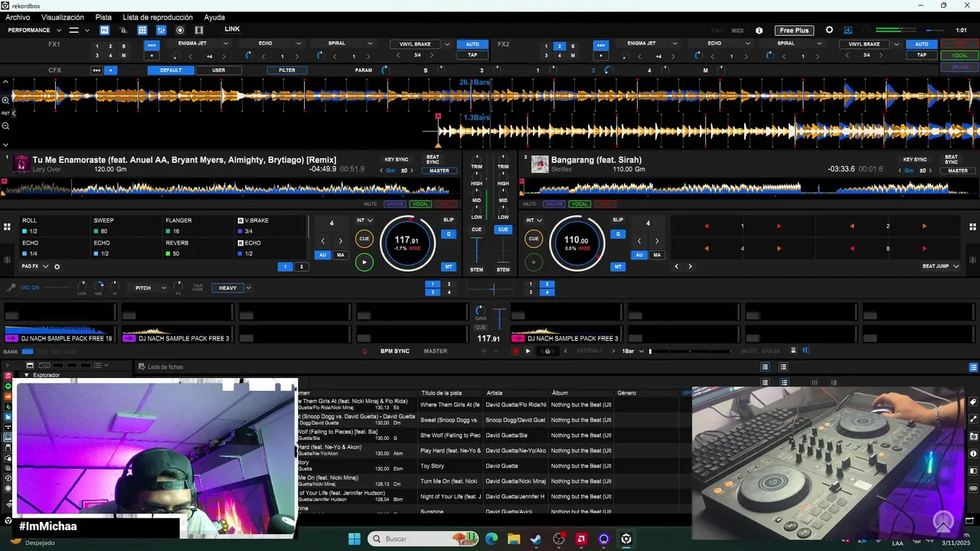Click the gear icon next to PAD FX
980x551 pixels.
click(x=57, y=266)
